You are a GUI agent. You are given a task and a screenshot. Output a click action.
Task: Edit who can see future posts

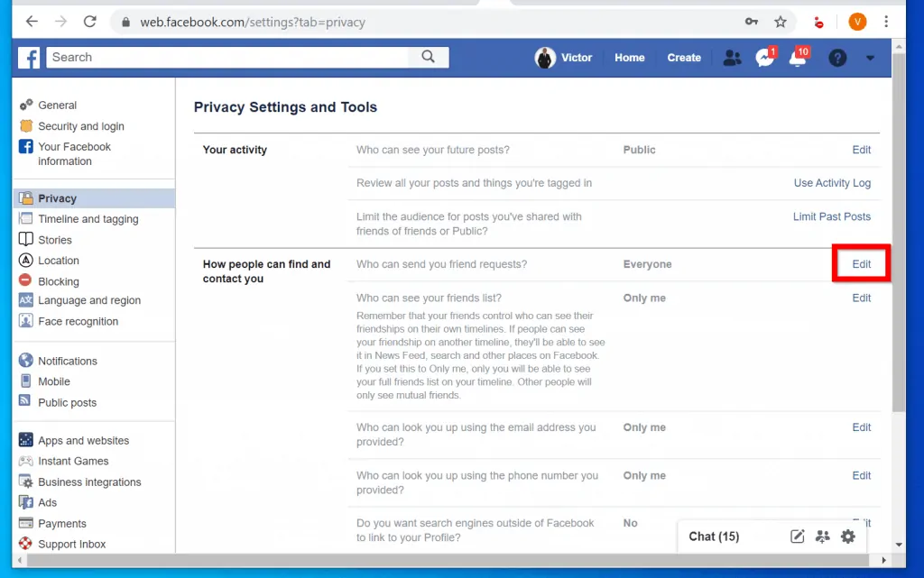click(x=861, y=150)
